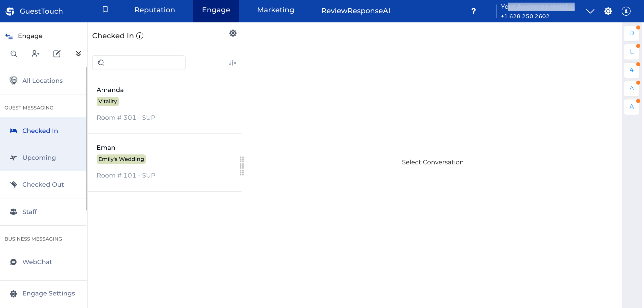The width and height of the screenshot is (644, 308).
Task: Open Engage Settings link
Action: tap(49, 293)
